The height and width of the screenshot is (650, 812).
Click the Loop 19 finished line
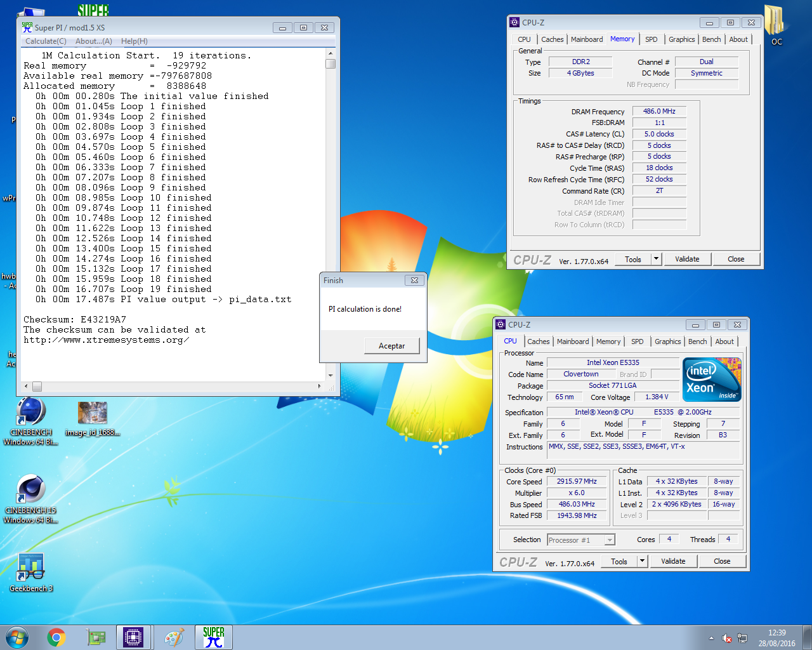124,289
